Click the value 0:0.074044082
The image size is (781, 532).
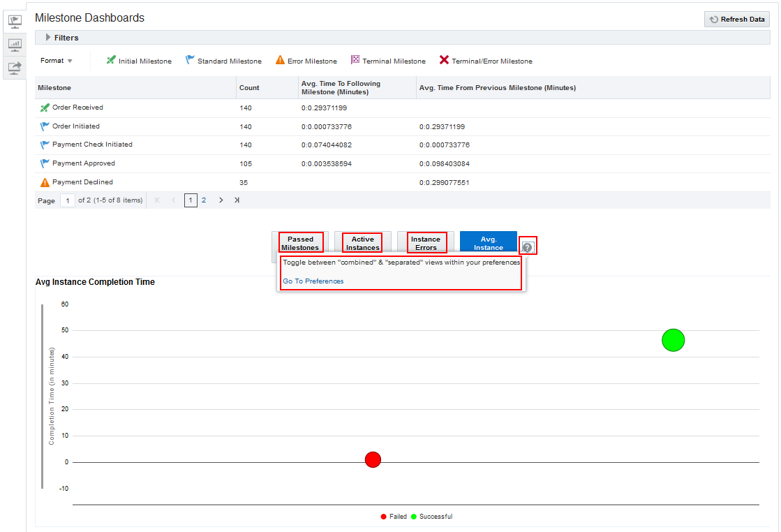point(326,145)
